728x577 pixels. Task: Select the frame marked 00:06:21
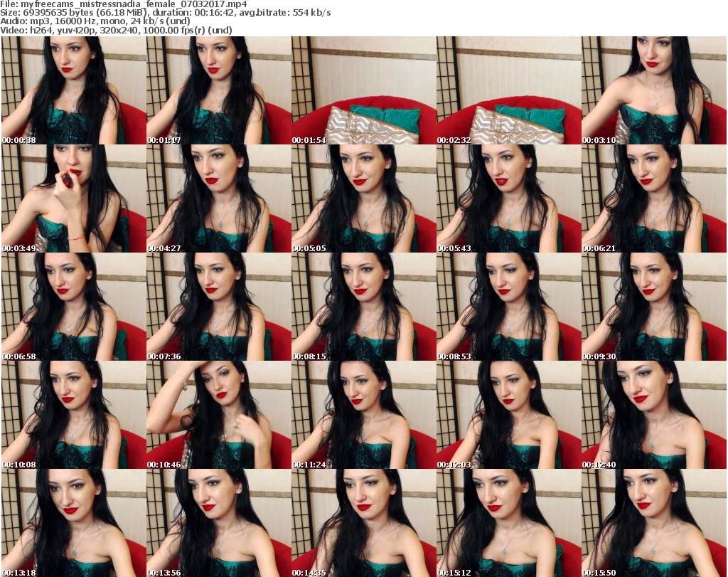[654, 198]
